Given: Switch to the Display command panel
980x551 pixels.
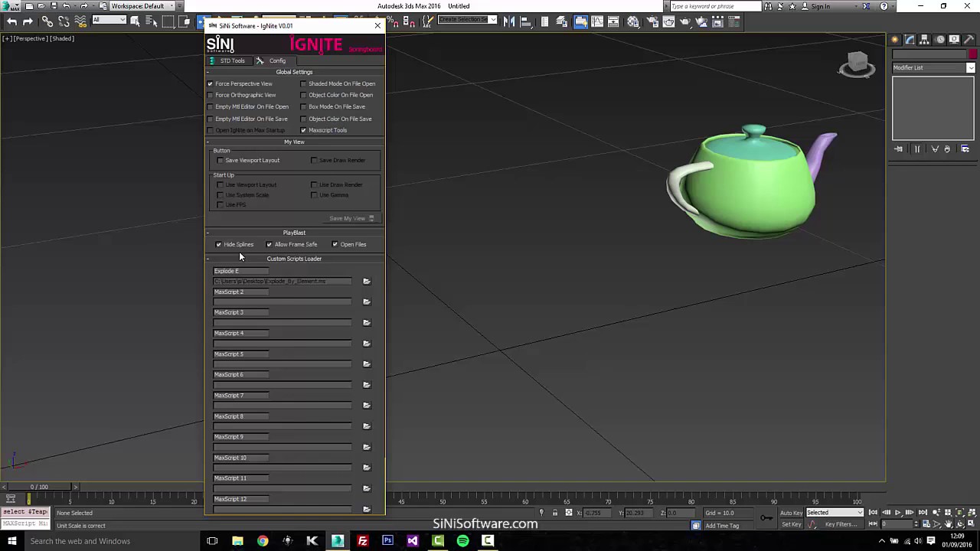Looking at the screenshot, I should click(x=954, y=40).
